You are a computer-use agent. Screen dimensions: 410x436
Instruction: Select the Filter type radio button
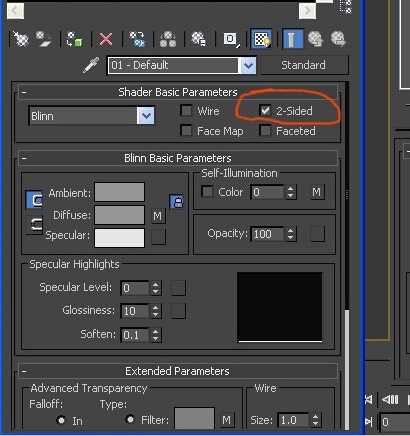[130, 419]
